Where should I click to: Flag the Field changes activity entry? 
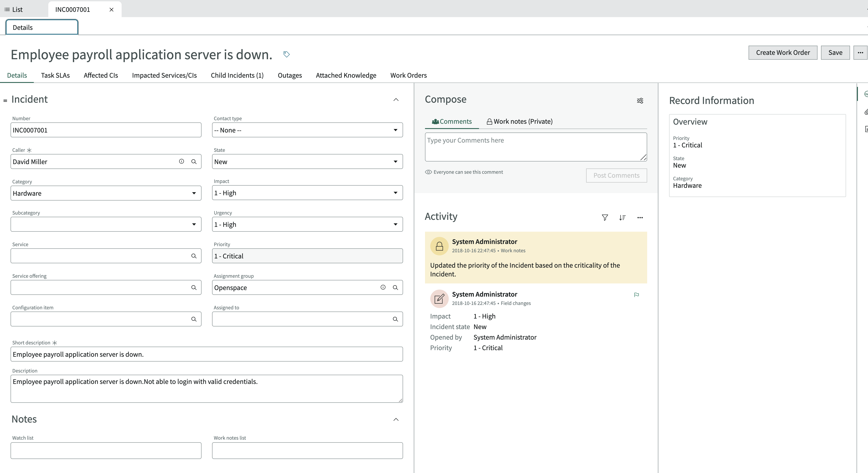(x=636, y=295)
